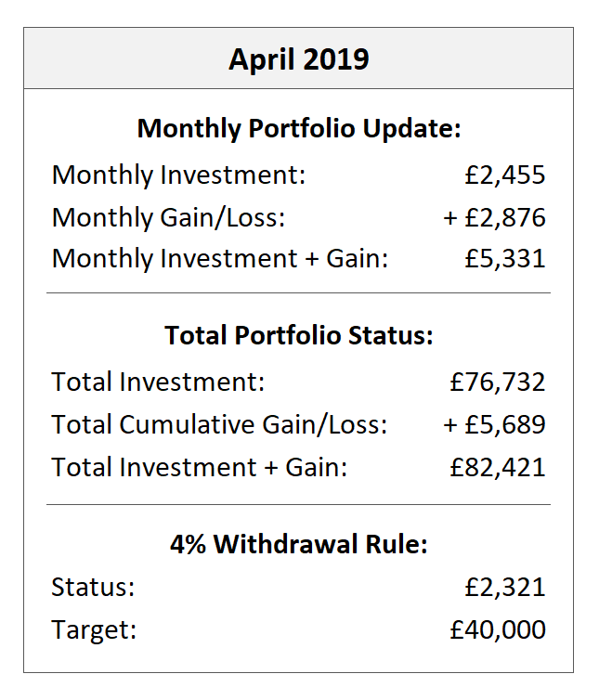Select the £82,421 total value

click(x=497, y=466)
